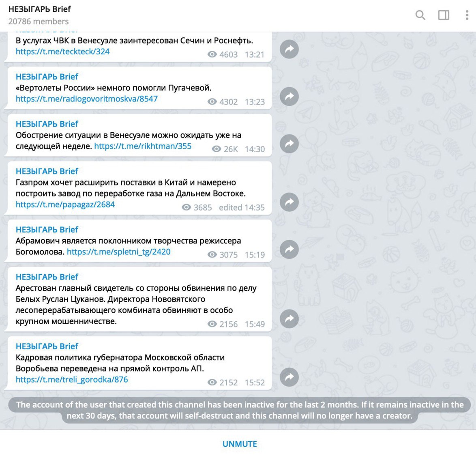Open link t.me/papagaz/2684
This screenshot has height=456, width=476.
coord(65,204)
